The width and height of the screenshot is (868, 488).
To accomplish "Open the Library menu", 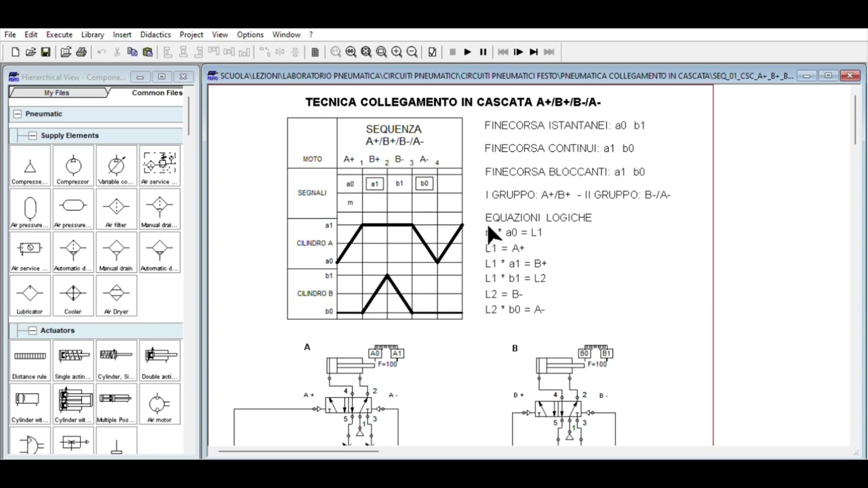I will pos(93,35).
